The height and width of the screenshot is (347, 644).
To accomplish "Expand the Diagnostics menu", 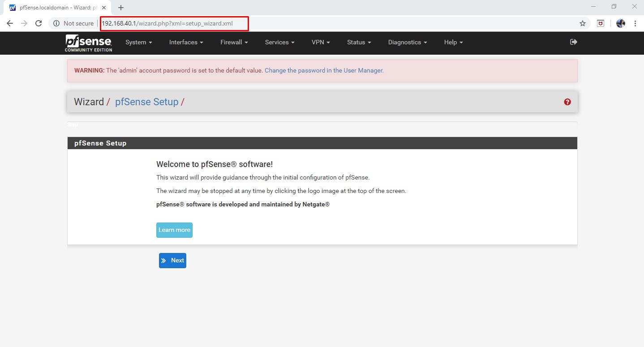I will click(408, 42).
